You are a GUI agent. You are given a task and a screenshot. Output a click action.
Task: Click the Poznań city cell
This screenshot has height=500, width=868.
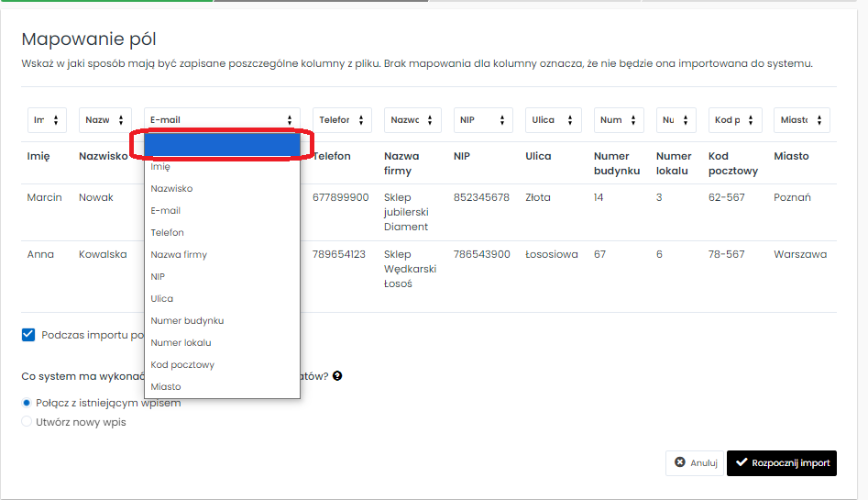pyautogui.click(x=792, y=197)
